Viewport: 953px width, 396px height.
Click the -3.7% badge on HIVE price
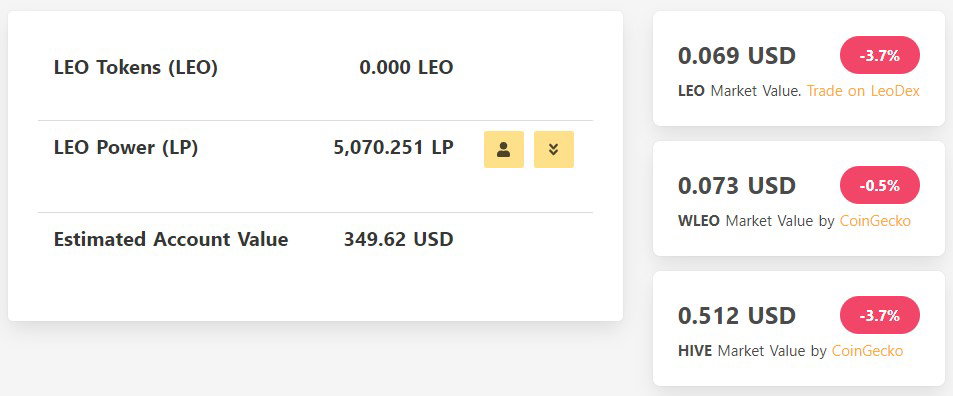click(x=879, y=315)
